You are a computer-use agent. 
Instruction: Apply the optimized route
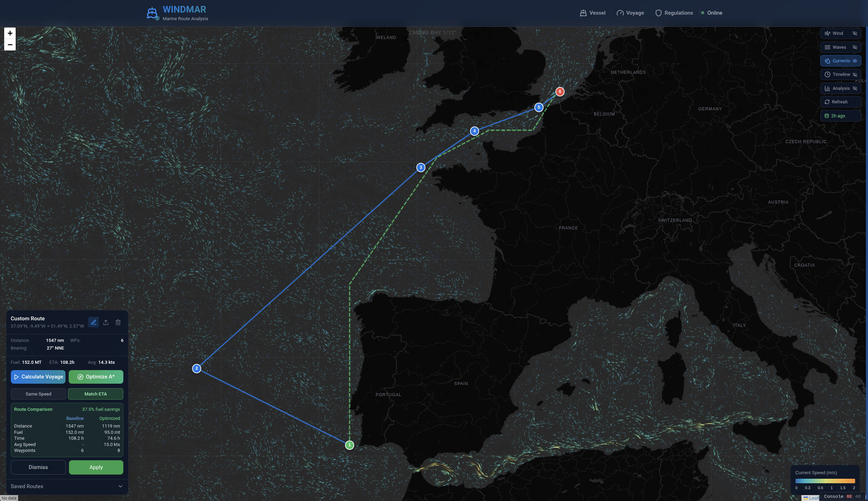coord(96,467)
